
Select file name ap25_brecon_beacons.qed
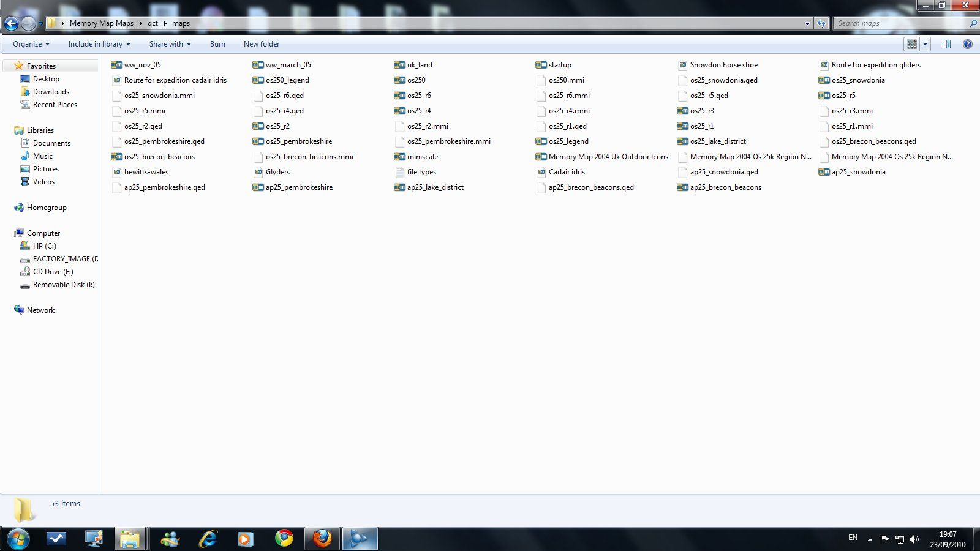click(x=591, y=187)
